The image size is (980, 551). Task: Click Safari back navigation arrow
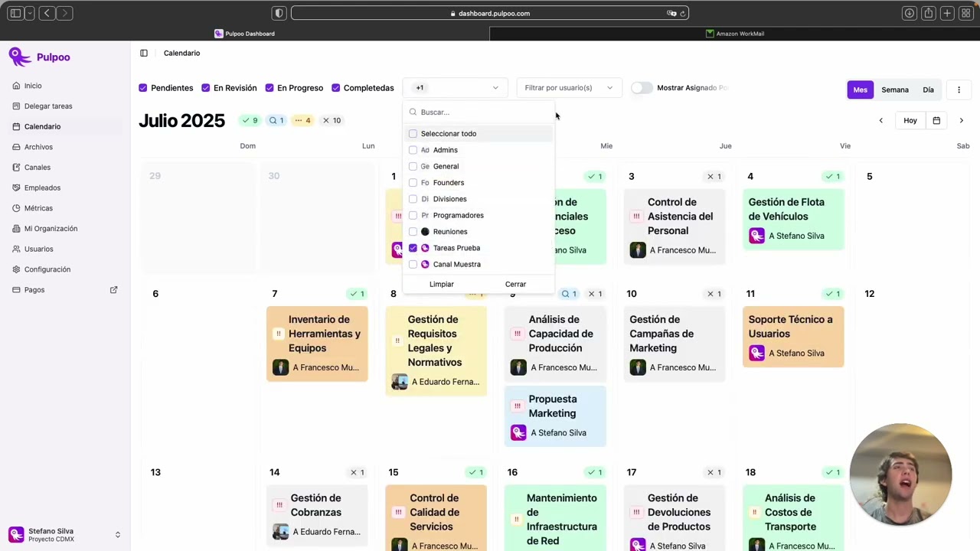click(47, 13)
